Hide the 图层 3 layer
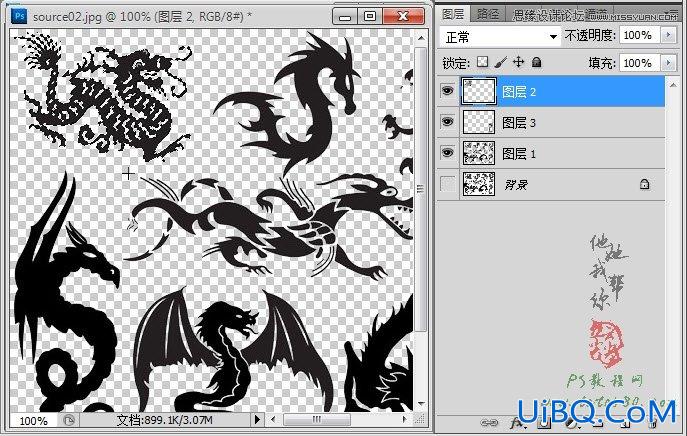 tap(447, 121)
